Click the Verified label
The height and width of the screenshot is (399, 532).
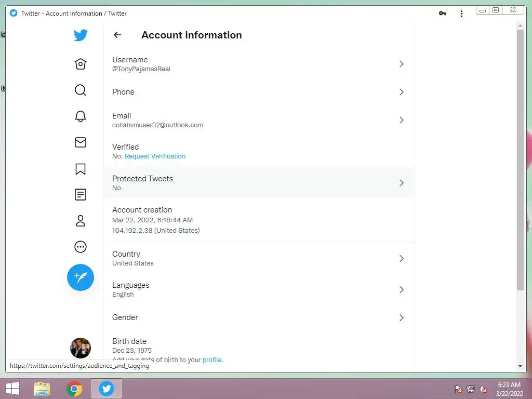[x=126, y=147]
